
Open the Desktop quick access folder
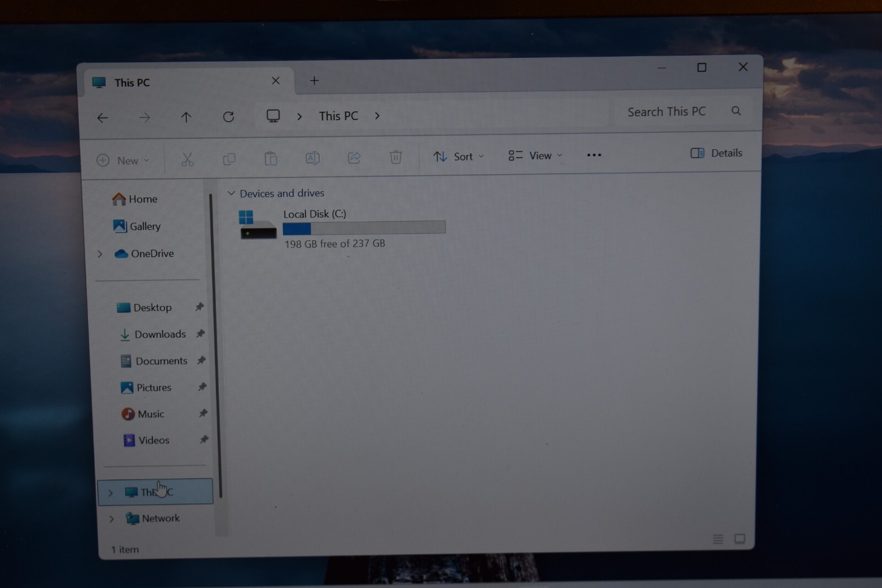[x=144, y=308]
